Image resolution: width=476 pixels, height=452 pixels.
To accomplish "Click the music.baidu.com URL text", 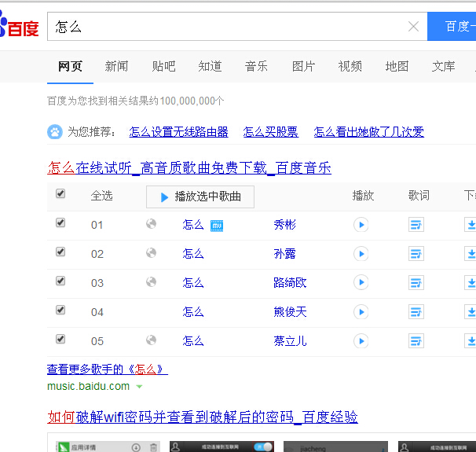I will pyautogui.click(x=88, y=387).
